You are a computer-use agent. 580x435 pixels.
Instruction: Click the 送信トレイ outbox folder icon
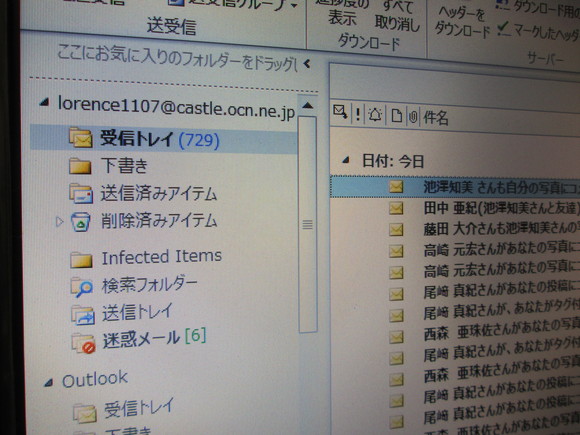[83, 315]
